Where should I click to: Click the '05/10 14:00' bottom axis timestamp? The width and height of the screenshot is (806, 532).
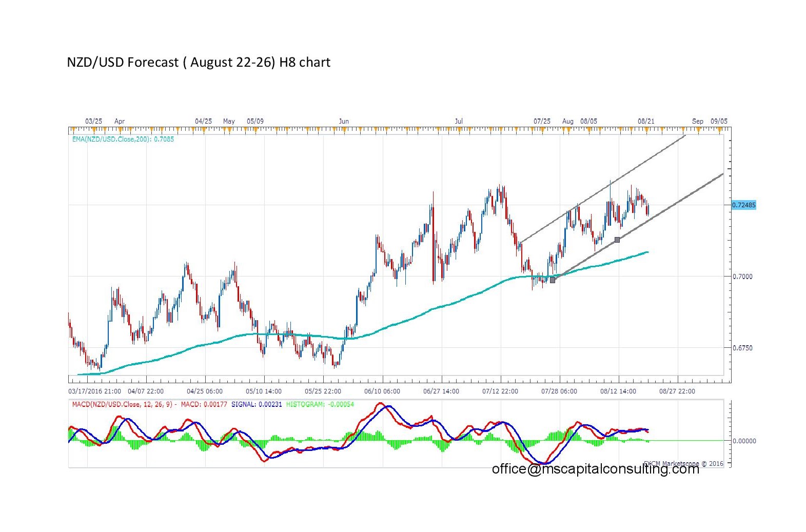click(264, 391)
